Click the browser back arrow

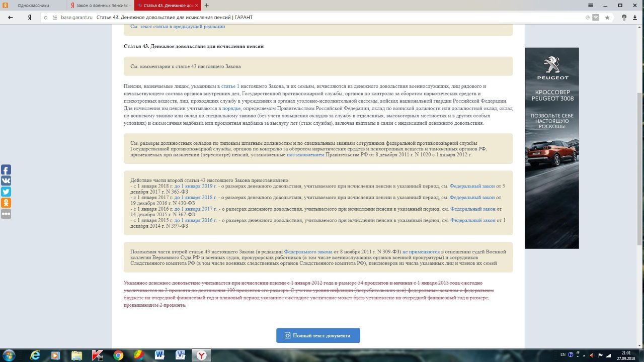[10, 17]
